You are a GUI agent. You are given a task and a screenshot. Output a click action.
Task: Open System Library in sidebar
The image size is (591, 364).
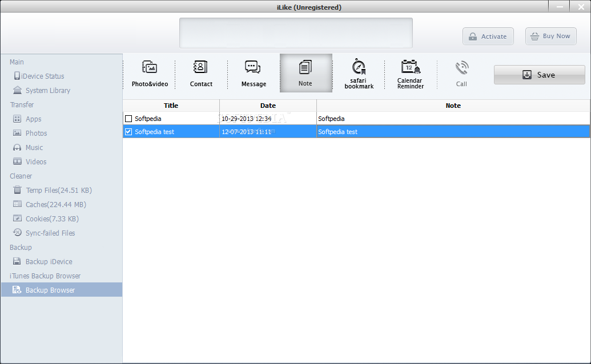click(42, 90)
